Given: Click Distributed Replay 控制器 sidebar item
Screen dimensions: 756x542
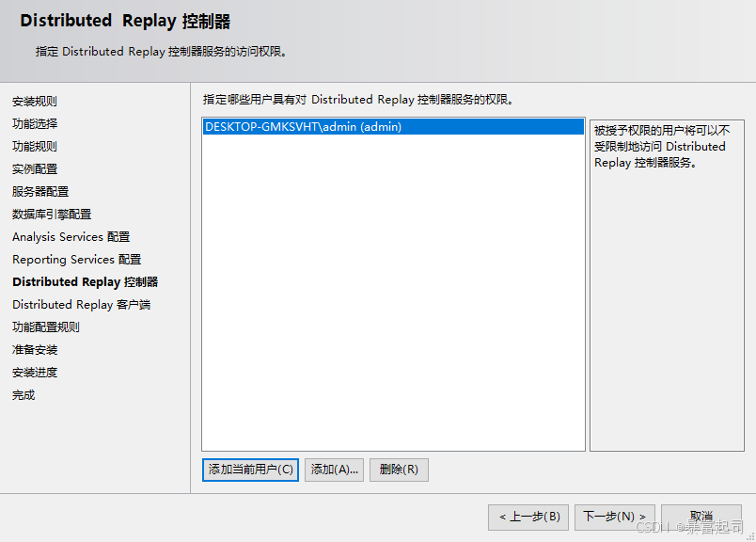Looking at the screenshot, I should [85, 282].
